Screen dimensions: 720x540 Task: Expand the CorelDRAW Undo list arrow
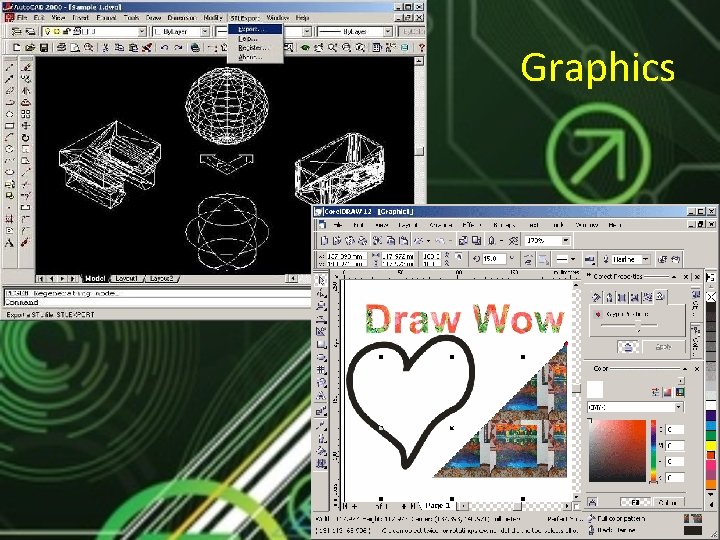(428, 241)
